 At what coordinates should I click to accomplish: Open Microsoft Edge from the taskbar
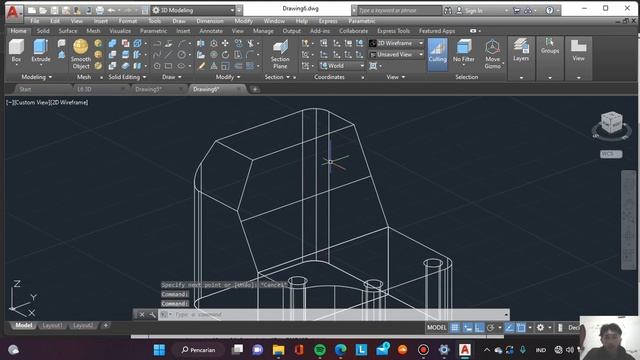pyautogui.click(x=340, y=350)
